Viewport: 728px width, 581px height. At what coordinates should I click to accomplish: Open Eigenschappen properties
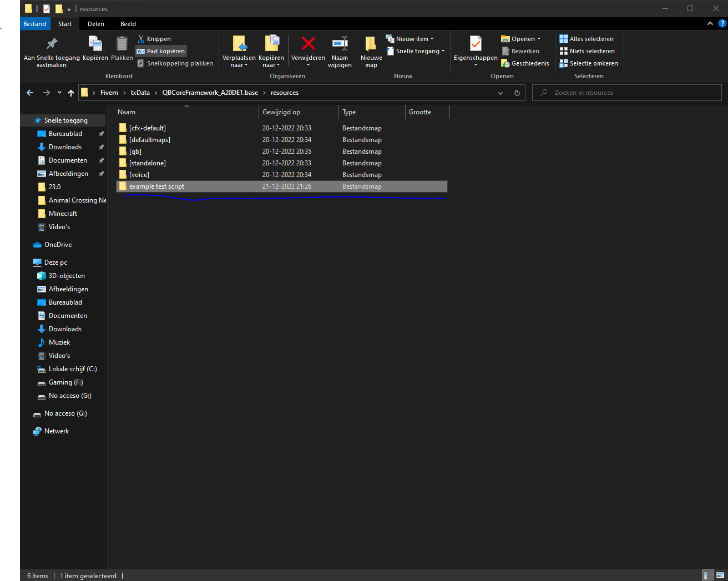click(x=476, y=52)
